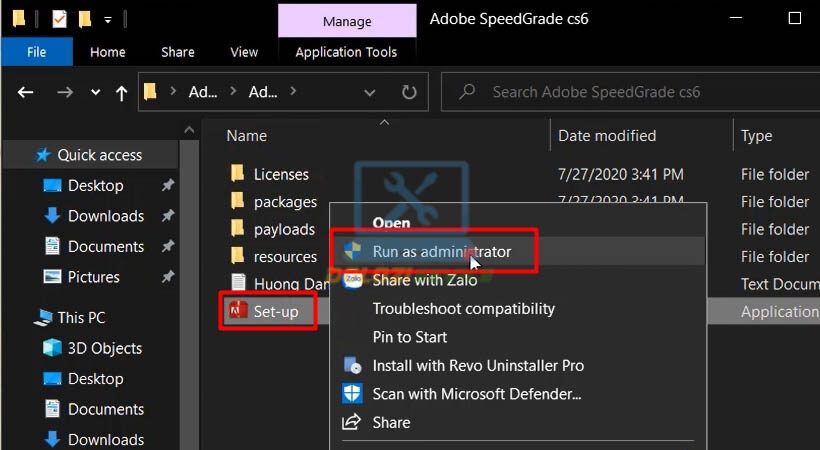The width and height of the screenshot is (820, 450).
Task: Click the Share icon in context menu
Action: pyautogui.click(x=352, y=423)
